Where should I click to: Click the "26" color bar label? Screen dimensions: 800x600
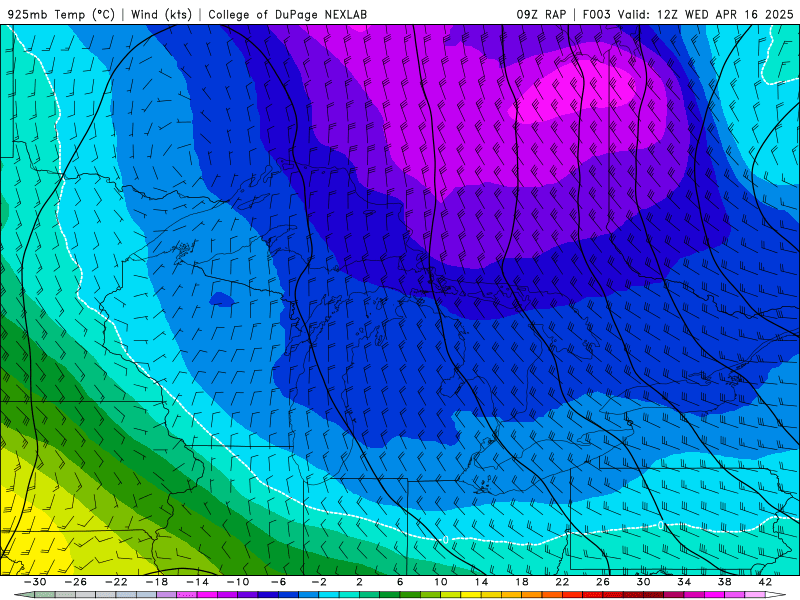coord(603,582)
